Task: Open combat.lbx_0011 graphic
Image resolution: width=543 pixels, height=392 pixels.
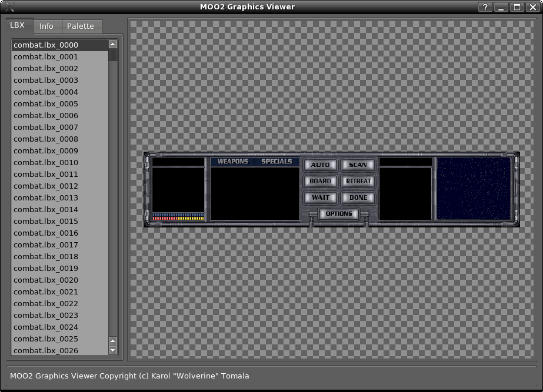Action: (x=60, y=175)
